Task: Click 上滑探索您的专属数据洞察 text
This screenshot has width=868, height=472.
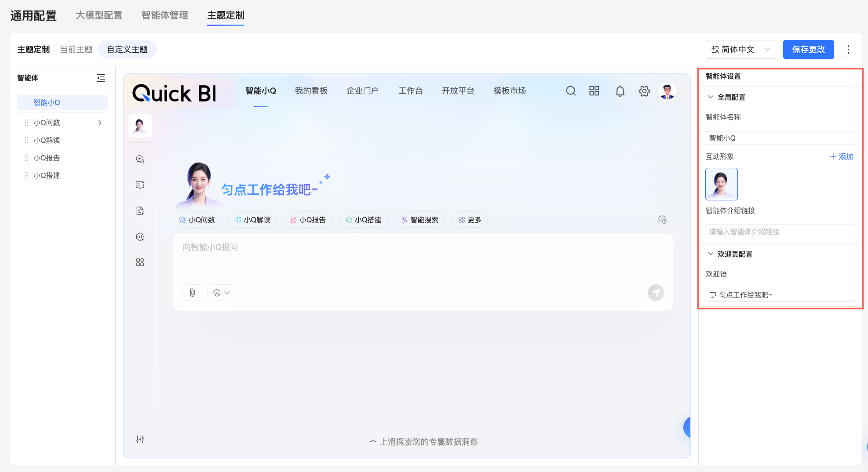Action: [423, 442]
